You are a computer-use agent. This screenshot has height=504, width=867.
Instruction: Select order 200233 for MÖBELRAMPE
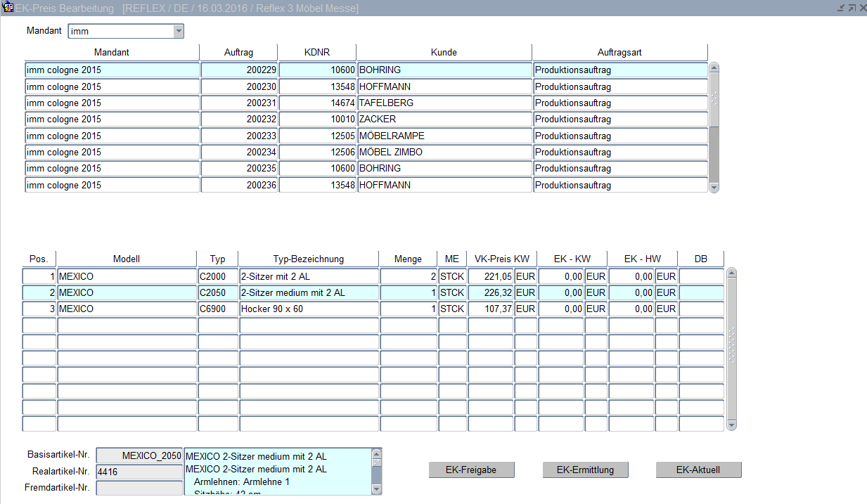pyautogui.click(x=239, y=136)
